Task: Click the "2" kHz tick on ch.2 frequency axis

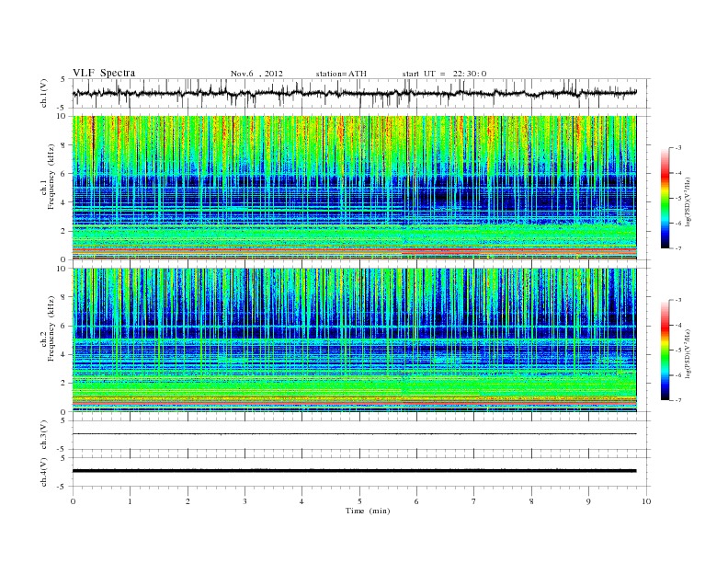Action: click(63, 383)
